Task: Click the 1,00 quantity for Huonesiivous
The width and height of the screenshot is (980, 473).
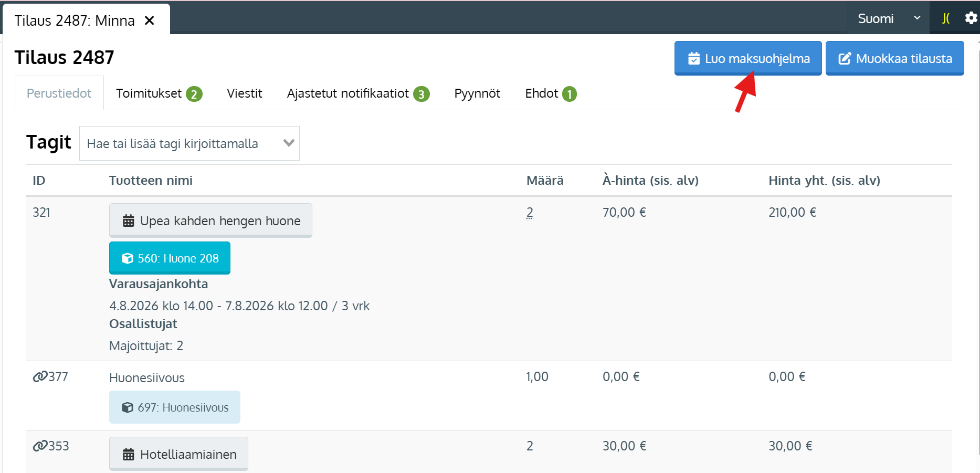Action: [x=537, y=376]
